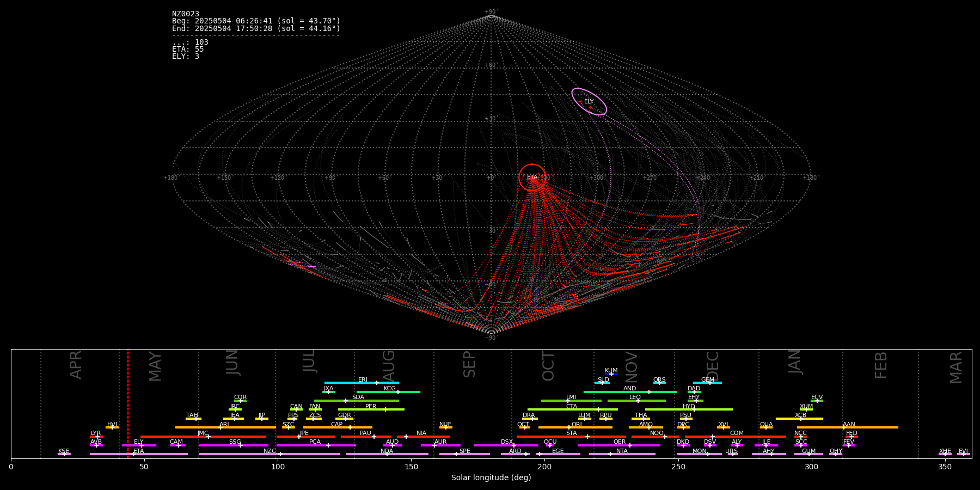Select the ORS shower bar in timeline
Image resolution: width=980 pixels, height=490 pixels.
click(659, 383)
